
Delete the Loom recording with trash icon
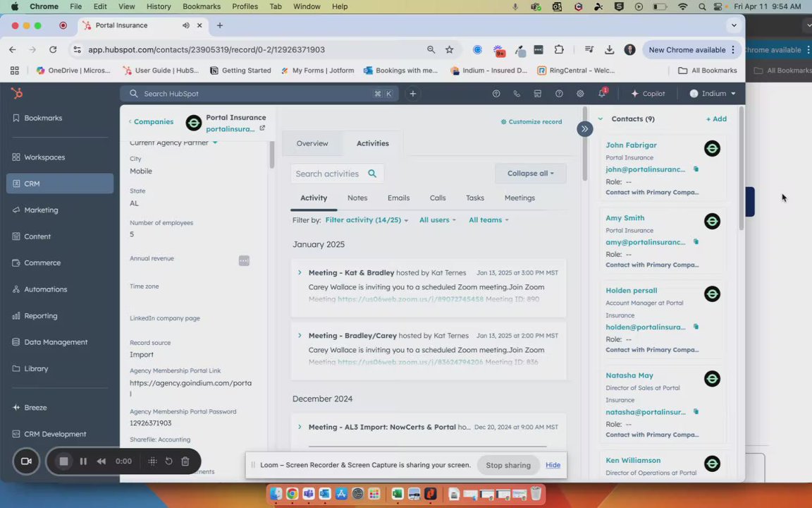pos(185,461)
